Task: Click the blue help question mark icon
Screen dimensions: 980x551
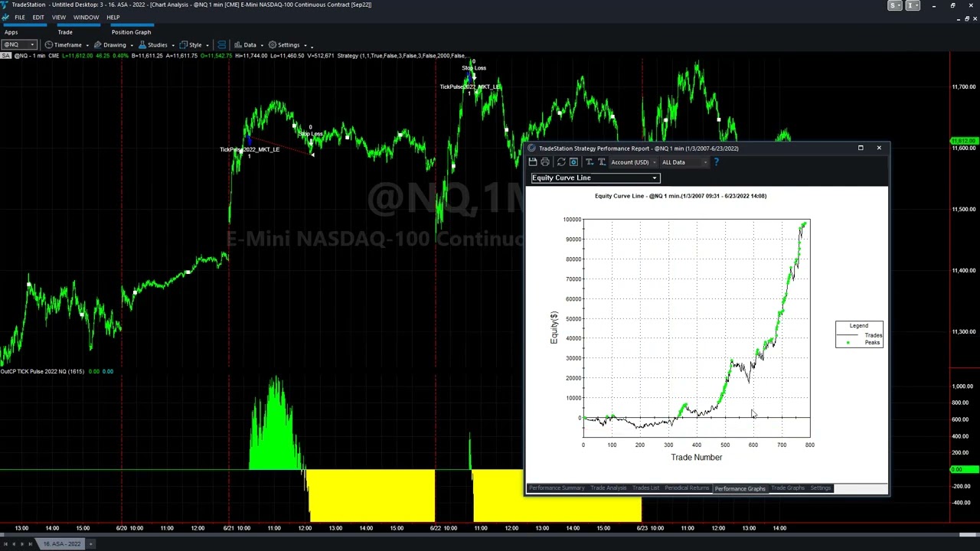Action: pyautogui.click(x=716, y=162)
